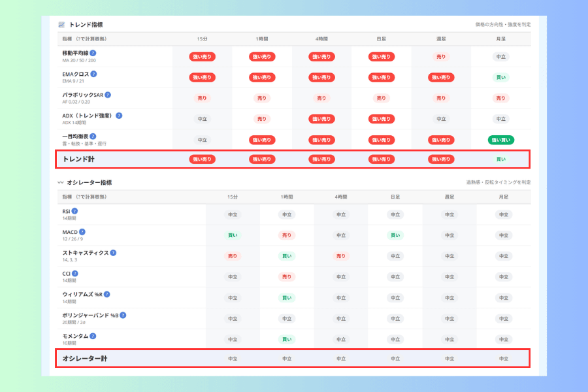Click the help icon beside モメンタム
This screenshot has height=392, width=588.
[93, 336]
